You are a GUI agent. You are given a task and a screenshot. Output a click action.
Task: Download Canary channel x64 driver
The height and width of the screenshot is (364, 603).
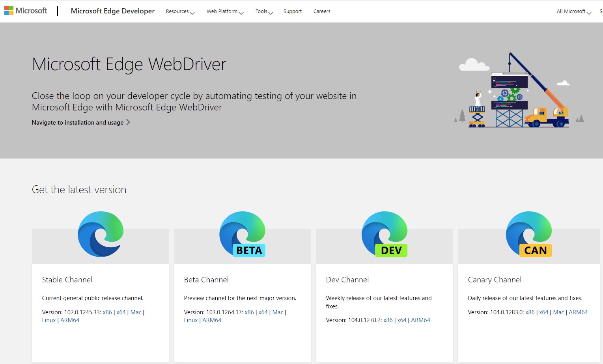click(544, 312)
